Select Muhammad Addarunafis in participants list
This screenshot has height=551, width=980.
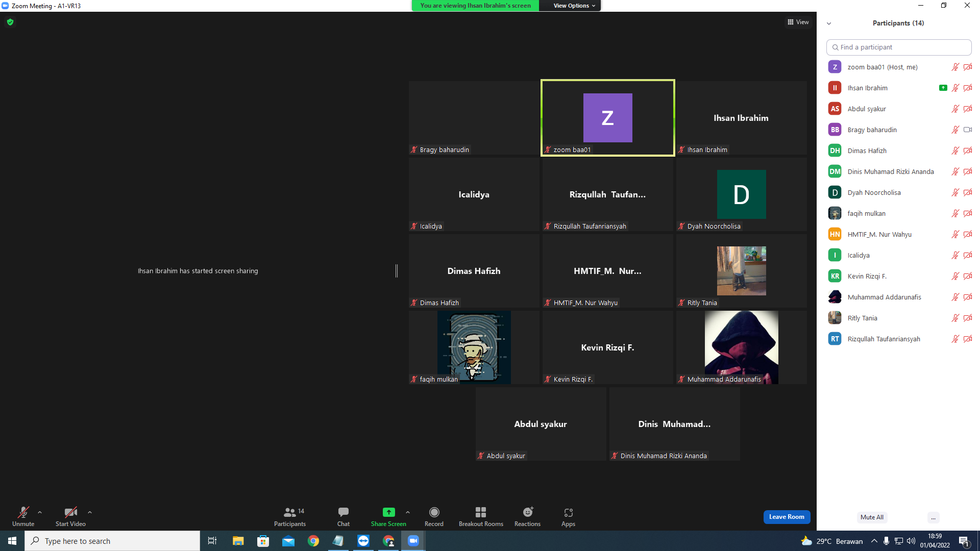coord(899,297)
